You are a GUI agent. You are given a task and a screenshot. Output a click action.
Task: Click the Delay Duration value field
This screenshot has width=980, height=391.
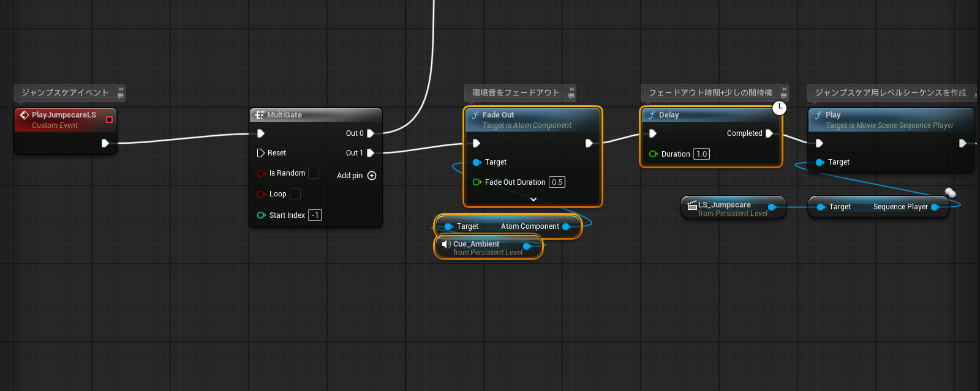pos(702,154)
